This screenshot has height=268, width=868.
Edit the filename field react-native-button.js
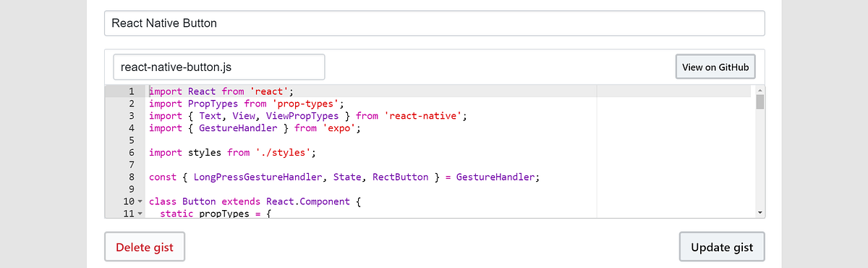click(x=219, y=67)
